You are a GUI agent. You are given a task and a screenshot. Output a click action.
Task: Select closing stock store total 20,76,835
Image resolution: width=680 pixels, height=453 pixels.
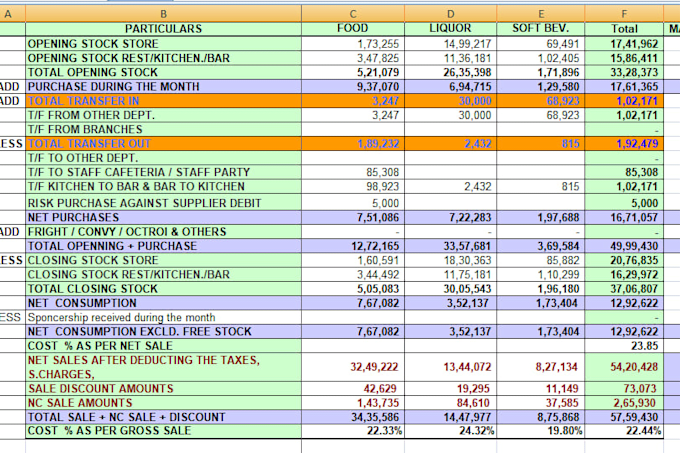(x=624, y=261)
